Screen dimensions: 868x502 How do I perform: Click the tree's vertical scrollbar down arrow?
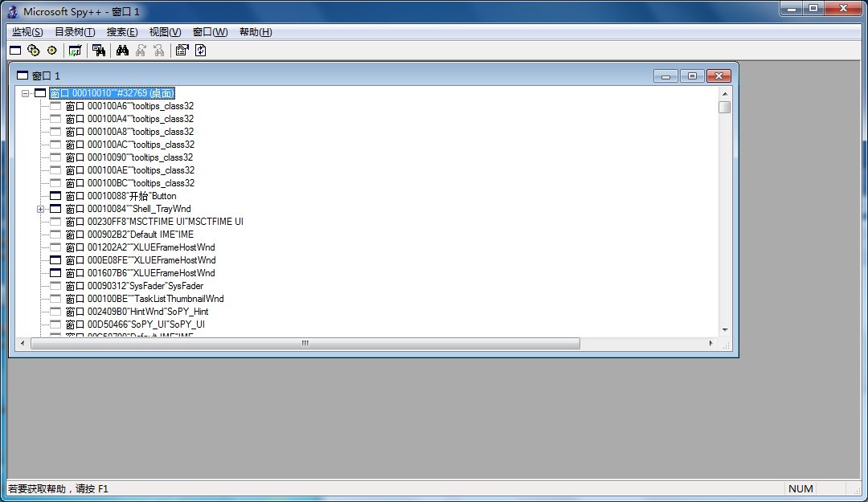pyautogui.click(x=725, y=329)
